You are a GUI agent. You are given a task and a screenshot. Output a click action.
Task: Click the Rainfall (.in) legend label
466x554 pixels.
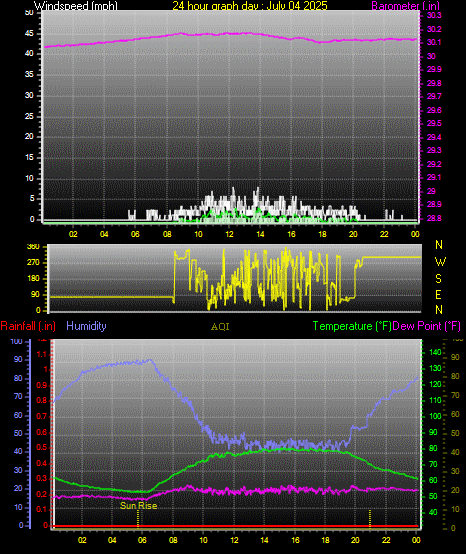click(x=28, y=326)
